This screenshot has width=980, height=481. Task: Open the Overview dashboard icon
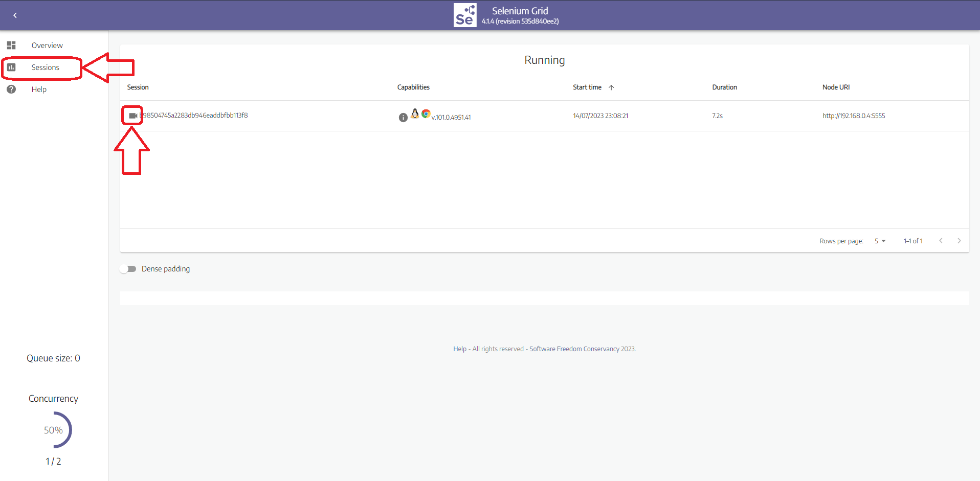point(11,45)
